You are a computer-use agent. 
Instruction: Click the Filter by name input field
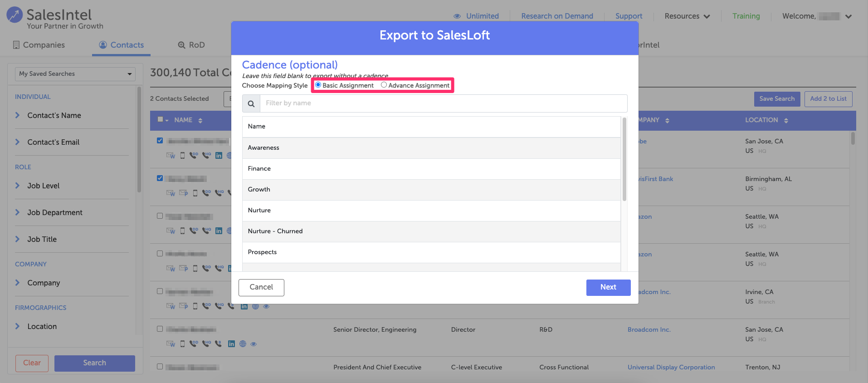coord(444,103)
